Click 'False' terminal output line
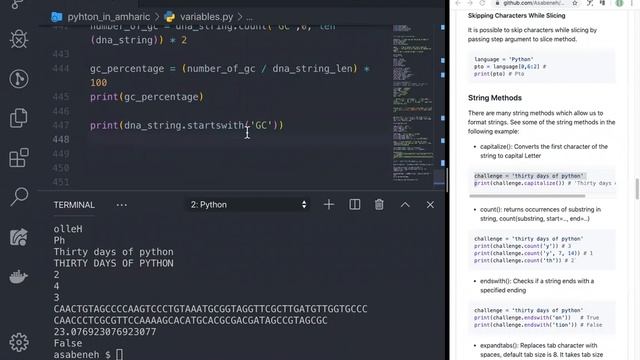Viewport: 640px width, 360px height. 68,343
